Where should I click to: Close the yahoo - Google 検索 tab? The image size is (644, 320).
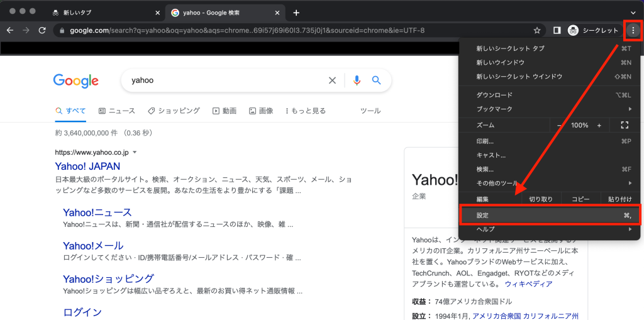(278, 13)
